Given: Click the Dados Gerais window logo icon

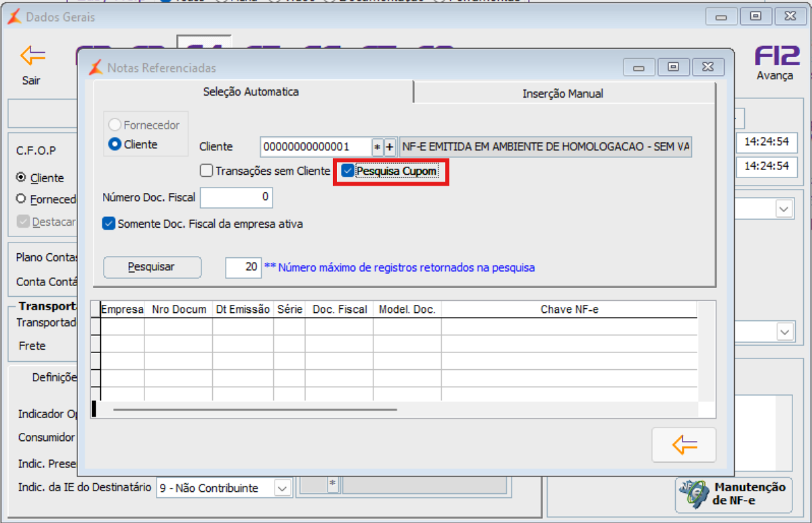Looking at the screenshot, I should [x=14, y=17].
